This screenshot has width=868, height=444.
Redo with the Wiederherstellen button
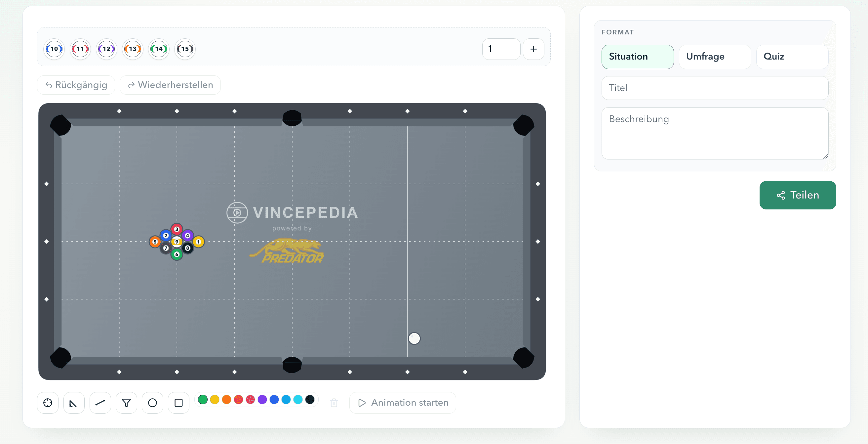(170, 85)
